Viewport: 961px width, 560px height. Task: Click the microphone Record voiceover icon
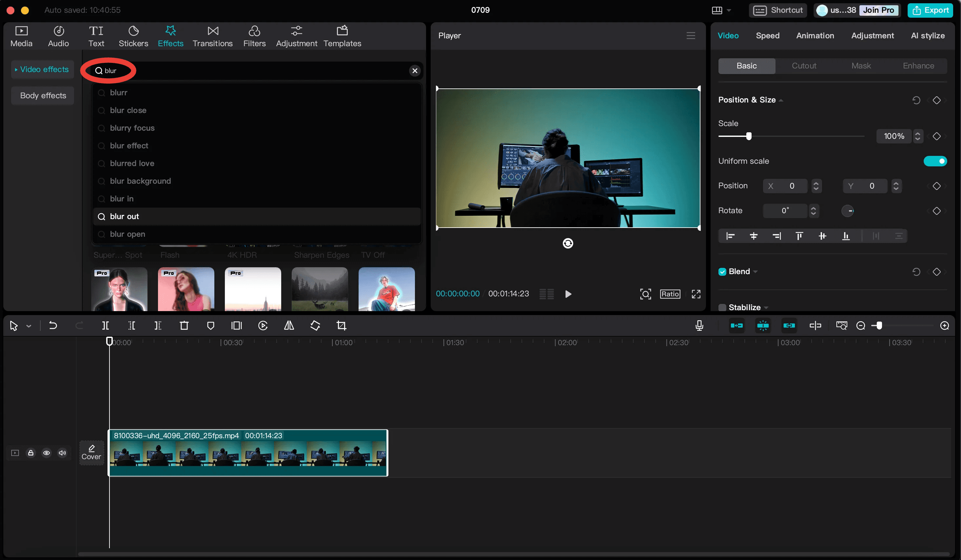(699, 325)
